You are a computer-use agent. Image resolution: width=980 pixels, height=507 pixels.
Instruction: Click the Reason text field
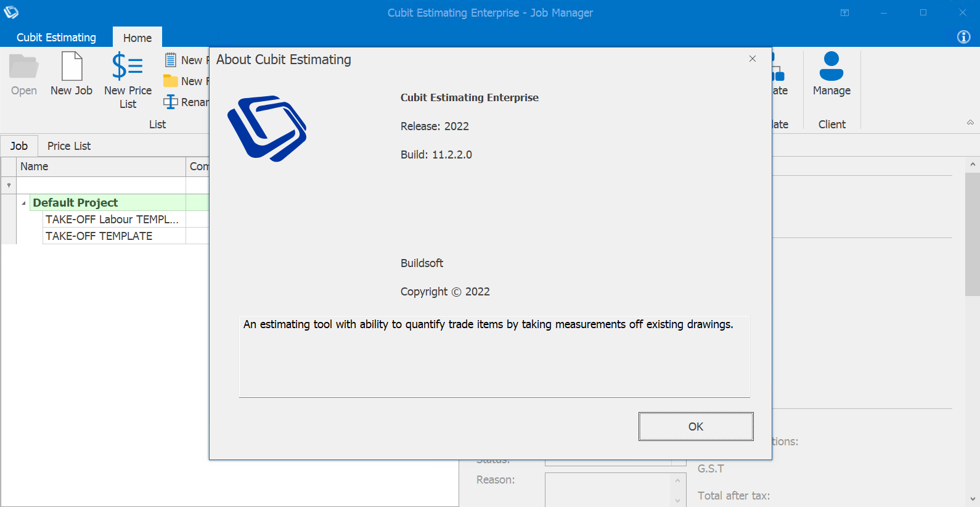coord(608,490)
